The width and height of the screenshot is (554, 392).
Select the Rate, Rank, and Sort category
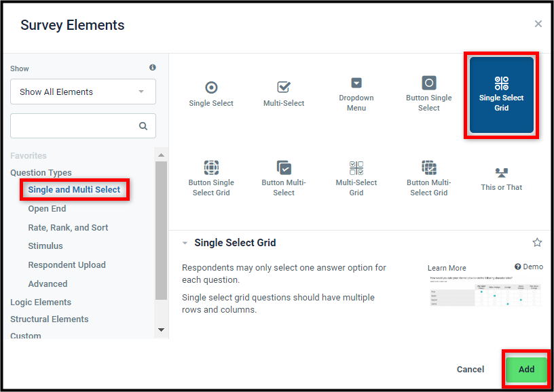68,228
